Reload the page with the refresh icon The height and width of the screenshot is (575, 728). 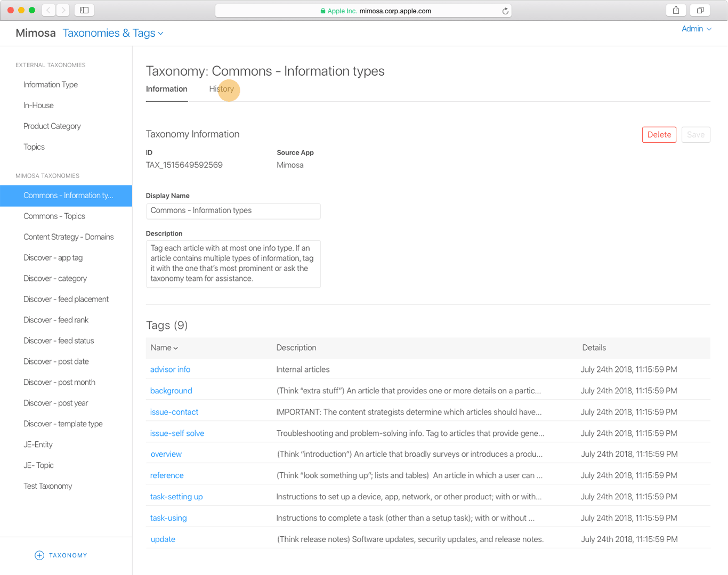(x=505, y=11)
